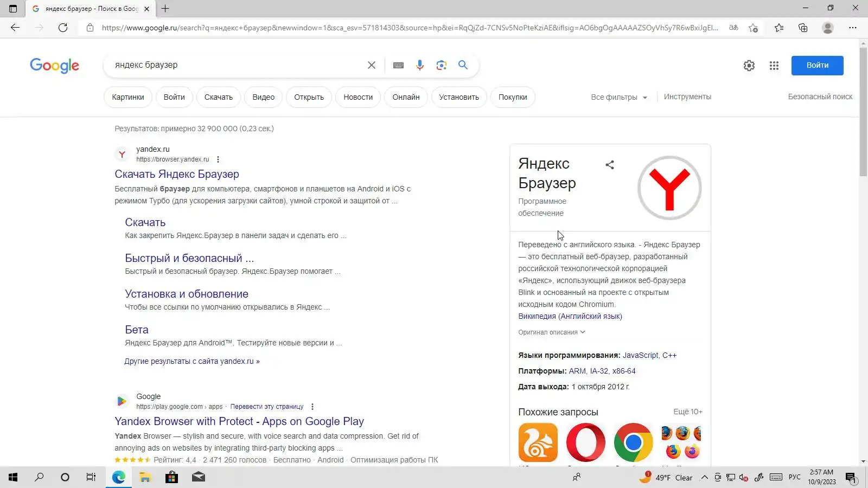Open browser Collections
Image resolution: width=868 pixels, height=488 pixels.
tap(803, 28)
